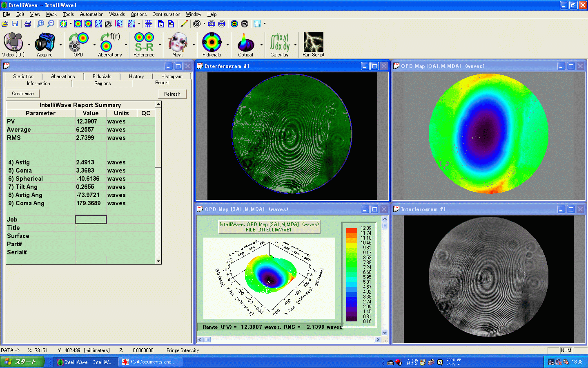Click the taskbar clock 18:38

pyautogui.click(x=577, y=362)
